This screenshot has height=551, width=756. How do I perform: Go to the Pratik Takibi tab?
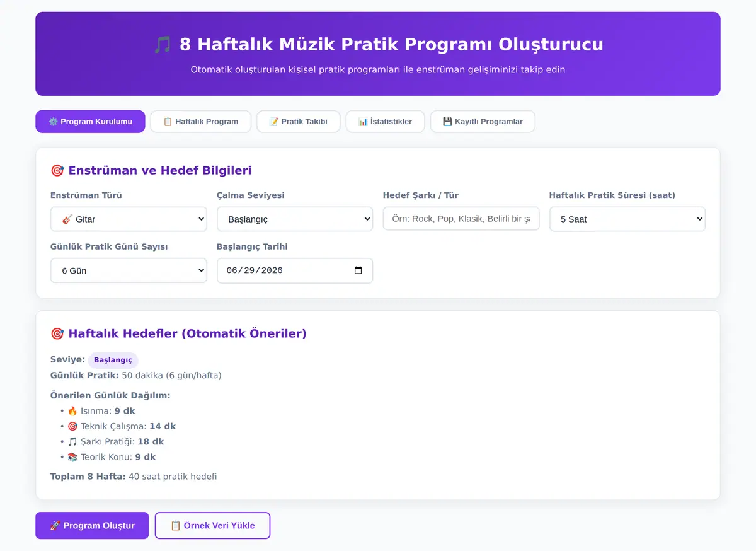pos(299,122)
